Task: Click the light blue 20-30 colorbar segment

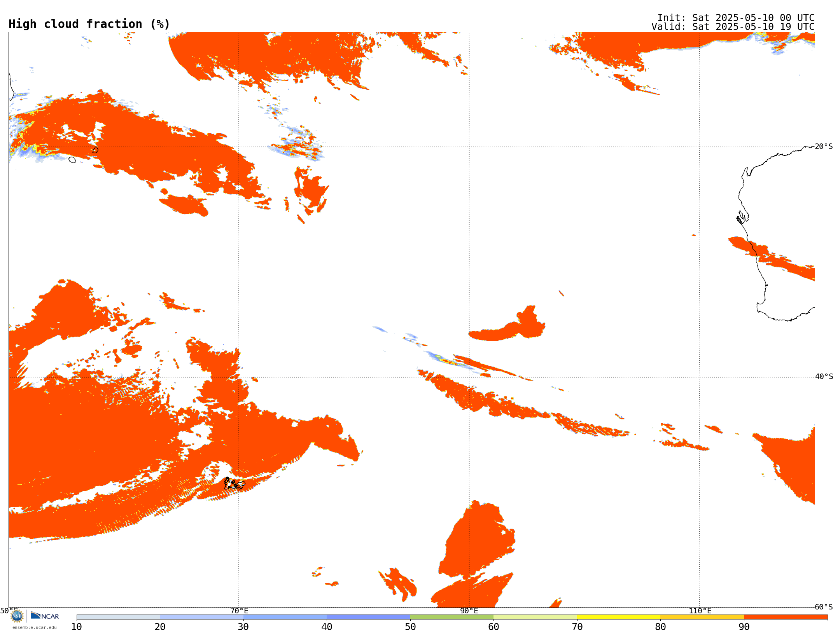Action: (x=201, y=617)
